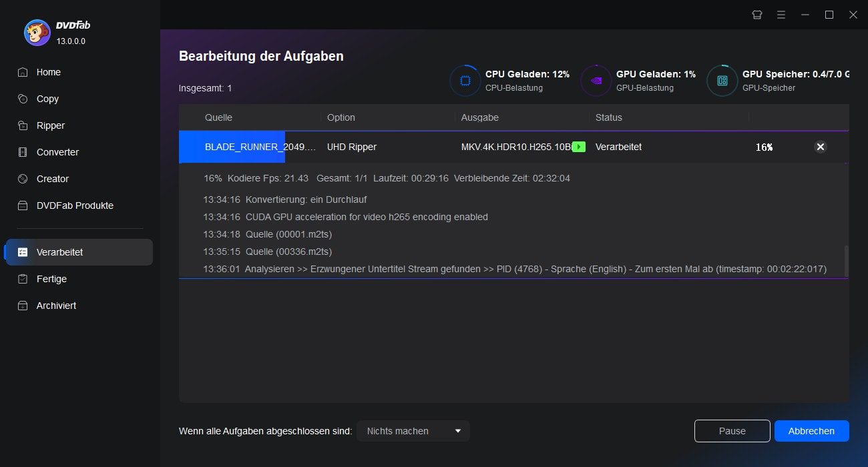868x467 pixels.
Task: Click the CUDA GPU acceleration log line
Action: tap(345, 217)
